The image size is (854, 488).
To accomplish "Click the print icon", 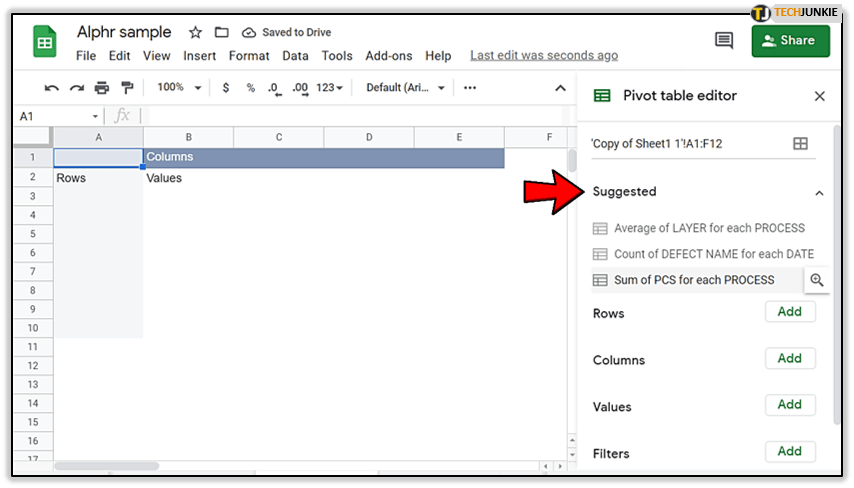I will [x=102, y=88].
